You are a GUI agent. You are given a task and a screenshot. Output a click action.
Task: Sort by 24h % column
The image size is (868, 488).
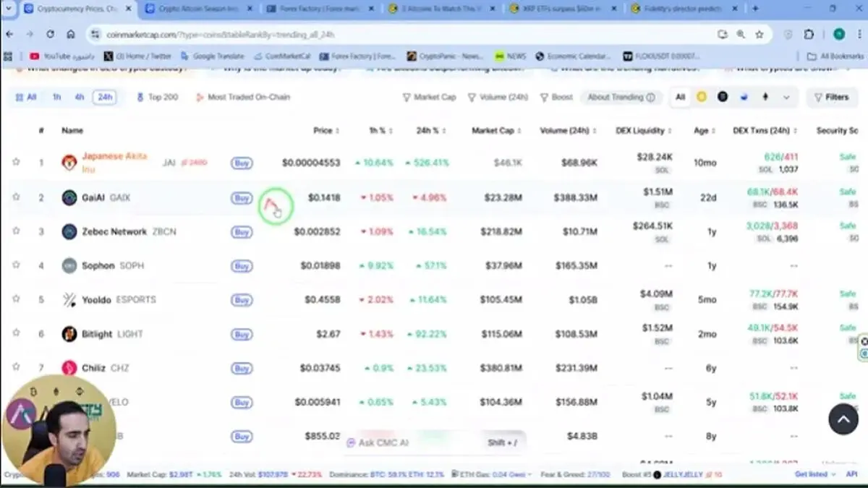(x=432, y=131)
